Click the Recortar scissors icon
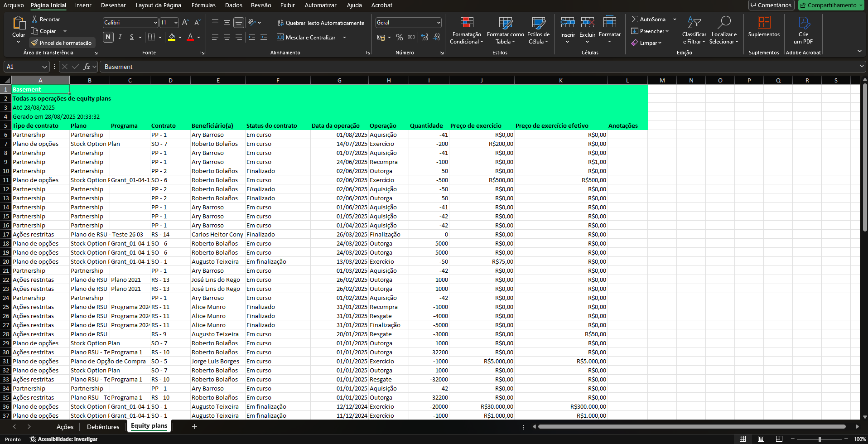Viewport: 868px width, 444px height. click(x=34, y=19)
